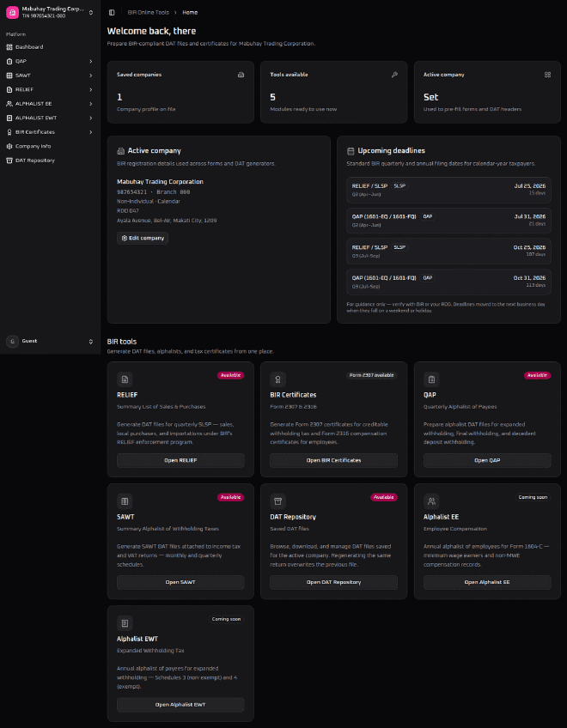Click the building icon beside the Active company heading
Image resolution: width=567 pixels, height=728 pixels.
point(121,151)
